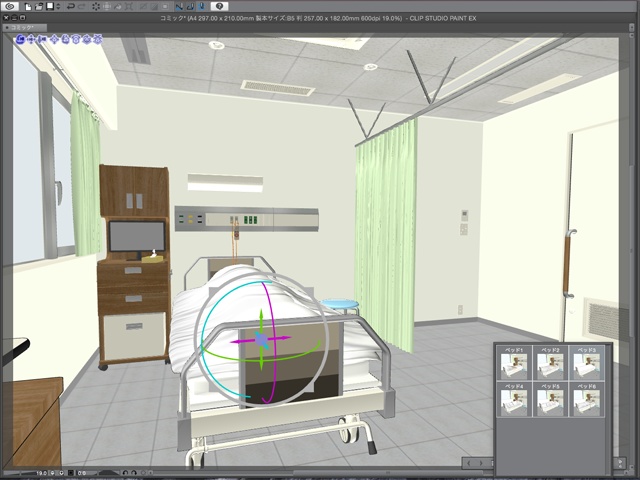Viewport: 640px width, 480px height.
Task: Rotate canvas left using status bar icon
Action: coord(125,473)
